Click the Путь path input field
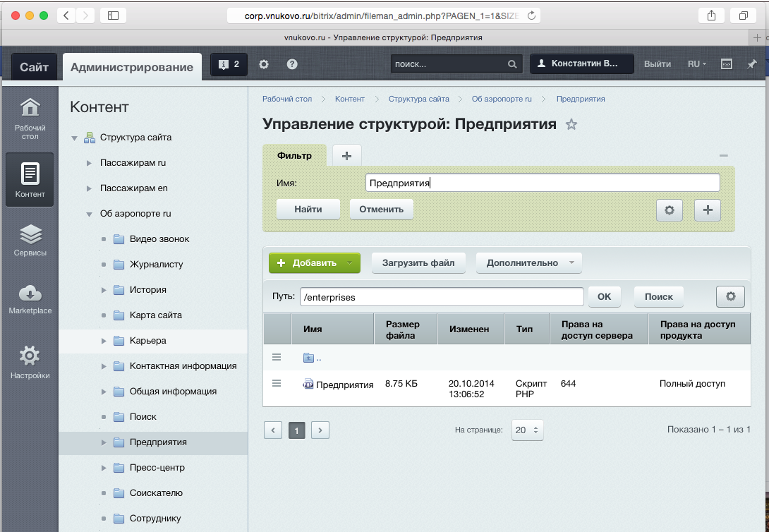This screenshot has width=769, height=532. tap(442, 297)
